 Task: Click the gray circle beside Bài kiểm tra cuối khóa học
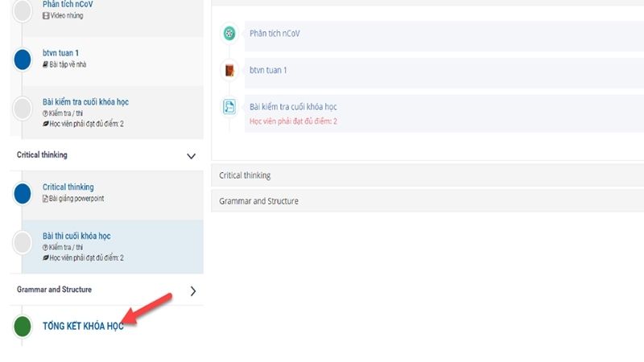coord(23,109)
